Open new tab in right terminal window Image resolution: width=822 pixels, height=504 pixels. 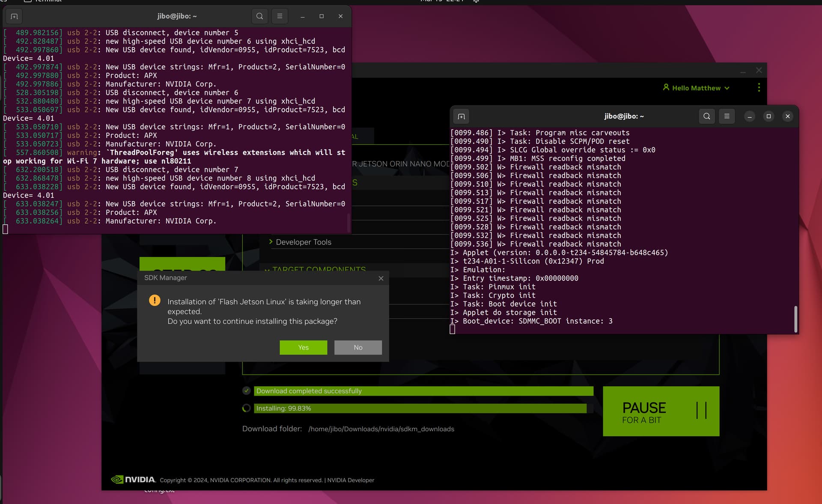click(461, 116)
